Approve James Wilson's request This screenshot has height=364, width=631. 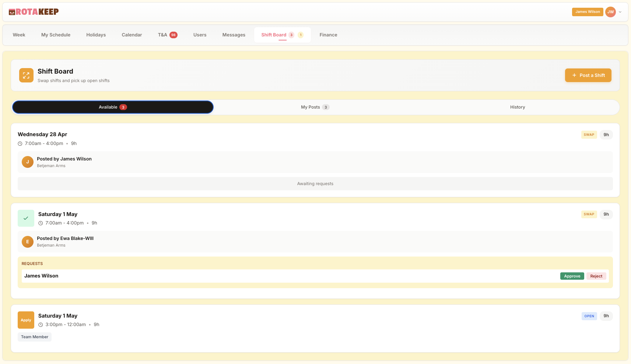click(572, 276)
